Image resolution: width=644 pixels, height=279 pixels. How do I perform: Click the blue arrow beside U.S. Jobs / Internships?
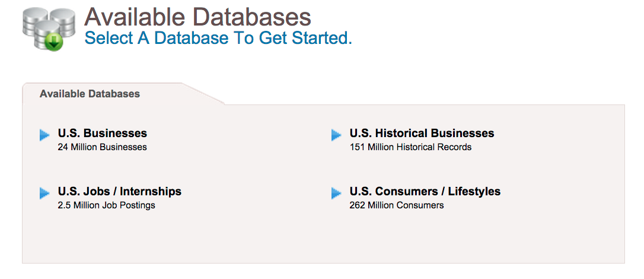coord(44,193)
